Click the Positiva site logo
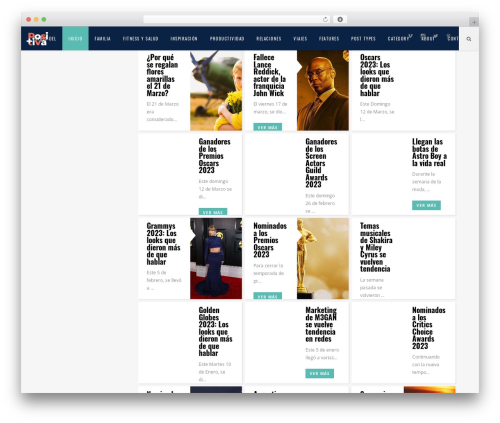500x423 pixels. click(x=38, y=39)
